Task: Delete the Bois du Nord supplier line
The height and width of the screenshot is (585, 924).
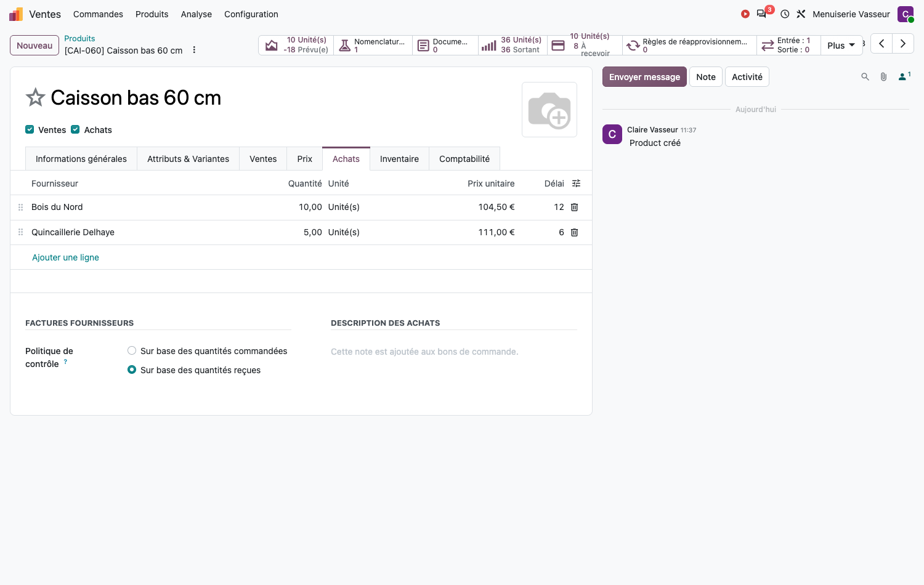Action: coord(574,207)
